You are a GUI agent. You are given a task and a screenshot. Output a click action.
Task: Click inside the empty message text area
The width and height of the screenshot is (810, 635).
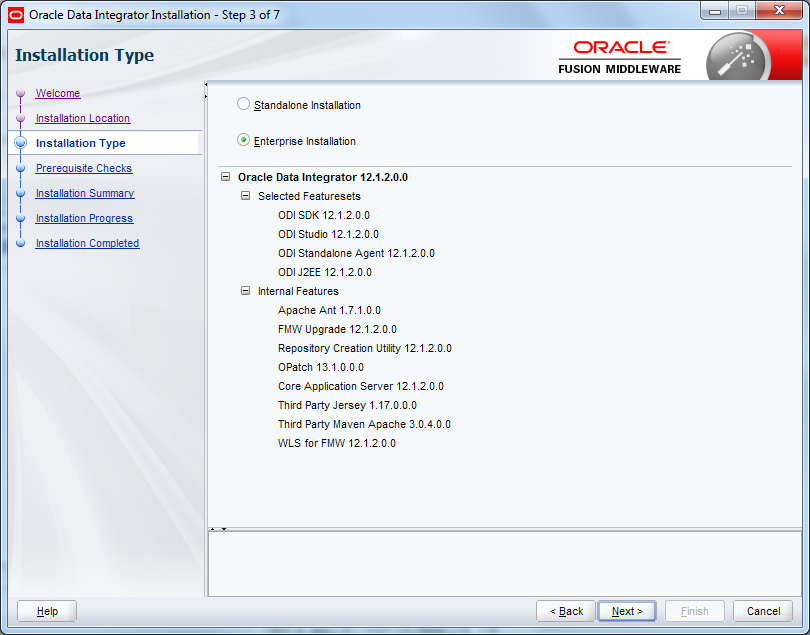[x=504, y=564]
